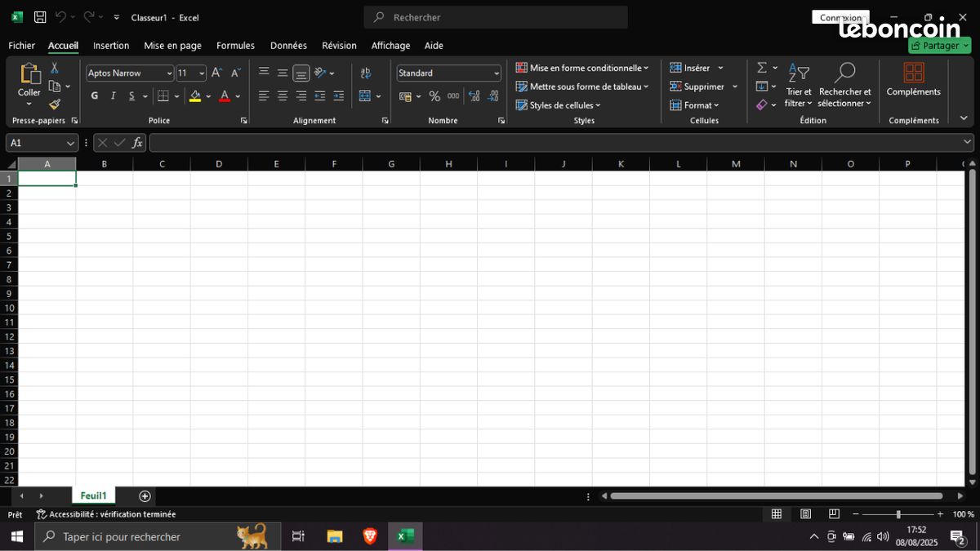Switch to Normal view in status bar
The height and width of the screenshot is (551, 980).
point(777,514)
